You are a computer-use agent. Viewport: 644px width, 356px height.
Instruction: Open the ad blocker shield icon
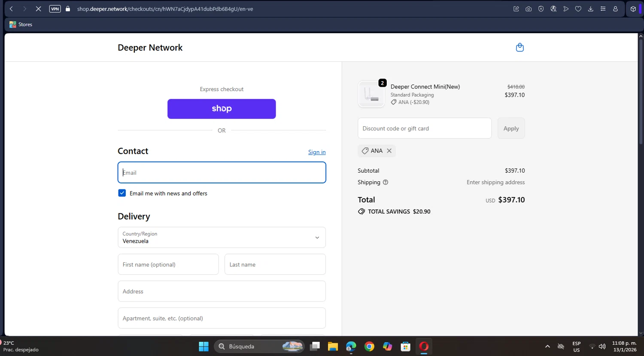[541, 9]
